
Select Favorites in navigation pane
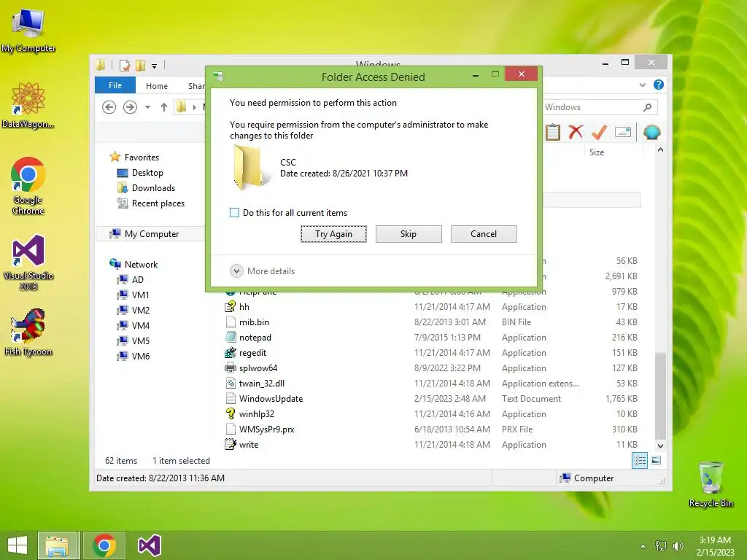click(x=142, y=157)
